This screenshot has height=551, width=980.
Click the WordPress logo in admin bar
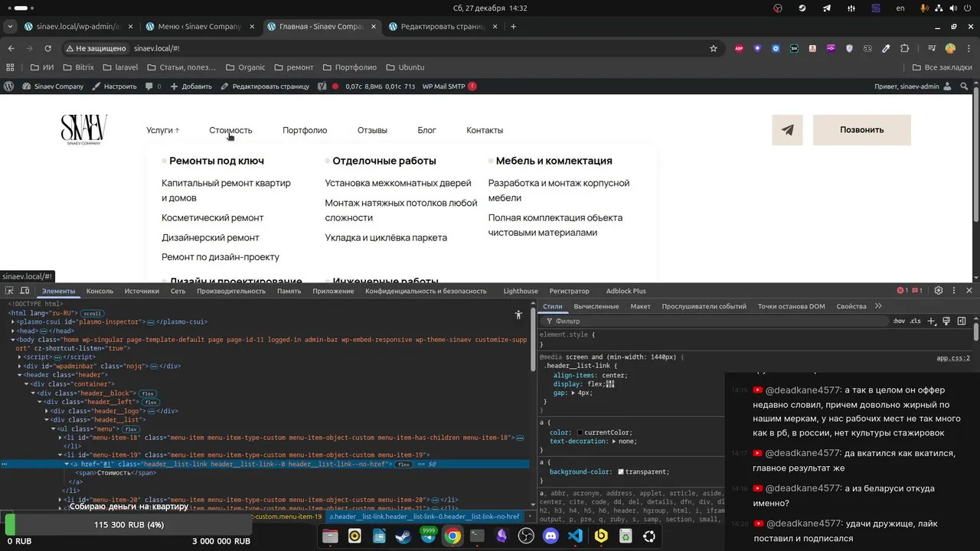9,86
